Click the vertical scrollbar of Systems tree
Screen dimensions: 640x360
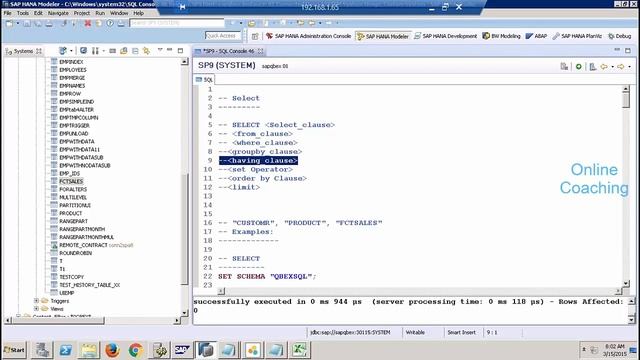184,229
